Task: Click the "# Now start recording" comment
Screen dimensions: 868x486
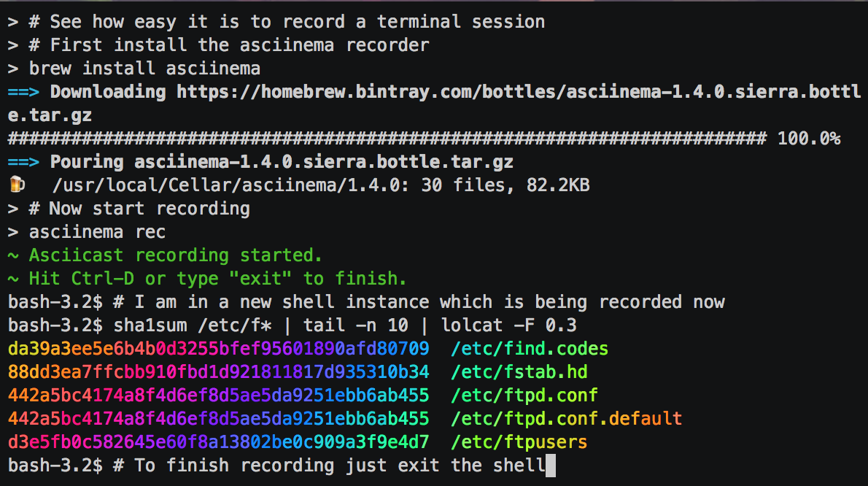Action: 139,209
